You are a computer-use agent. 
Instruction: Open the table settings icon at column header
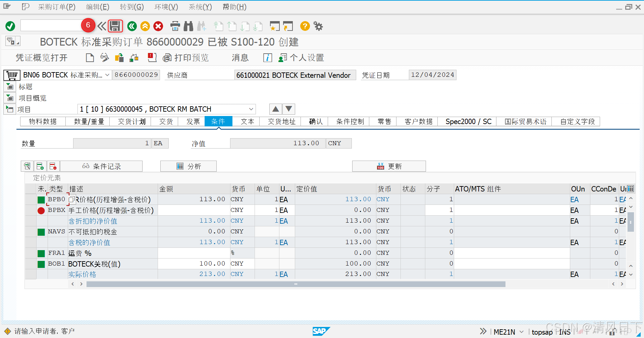pos(631,189)
